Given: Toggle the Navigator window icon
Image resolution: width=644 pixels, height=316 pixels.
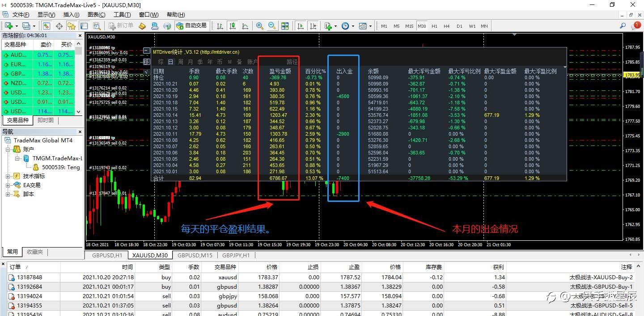Looking at the screenshot, I should [x=71, y=26].
